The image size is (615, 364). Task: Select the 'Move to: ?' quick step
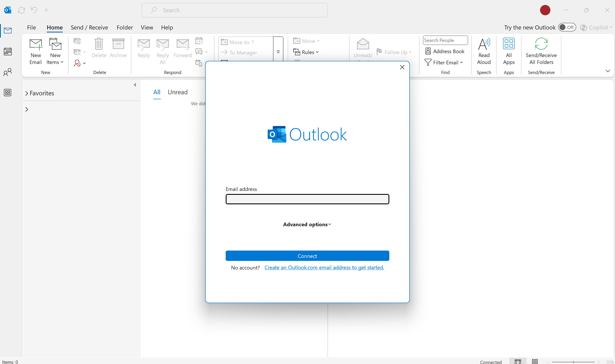(x=246, y=42)
